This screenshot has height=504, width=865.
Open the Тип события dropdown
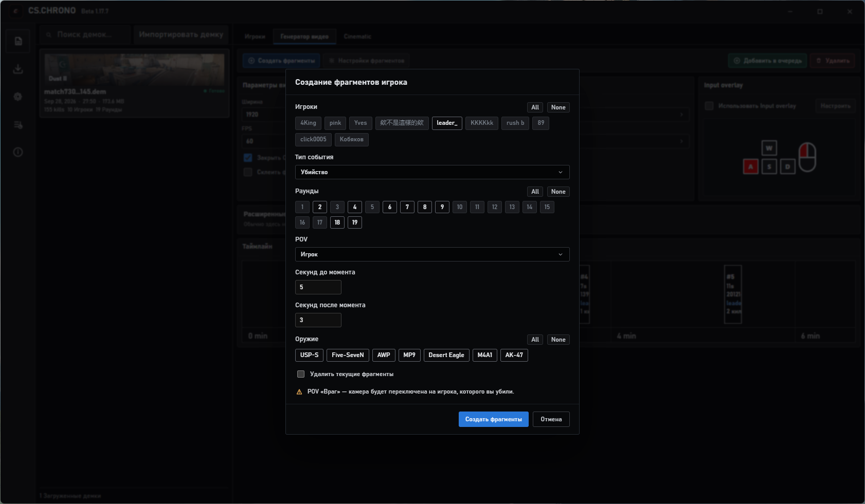tap(432, 172)
